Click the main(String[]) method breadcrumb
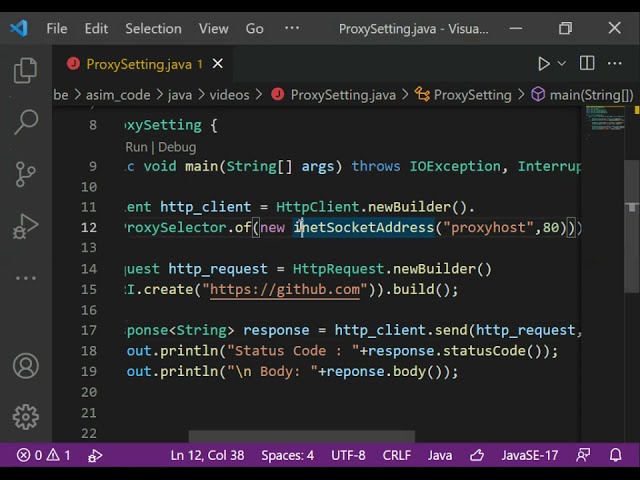This screenshot has height=480, width=640. click(x=582, y=95)
